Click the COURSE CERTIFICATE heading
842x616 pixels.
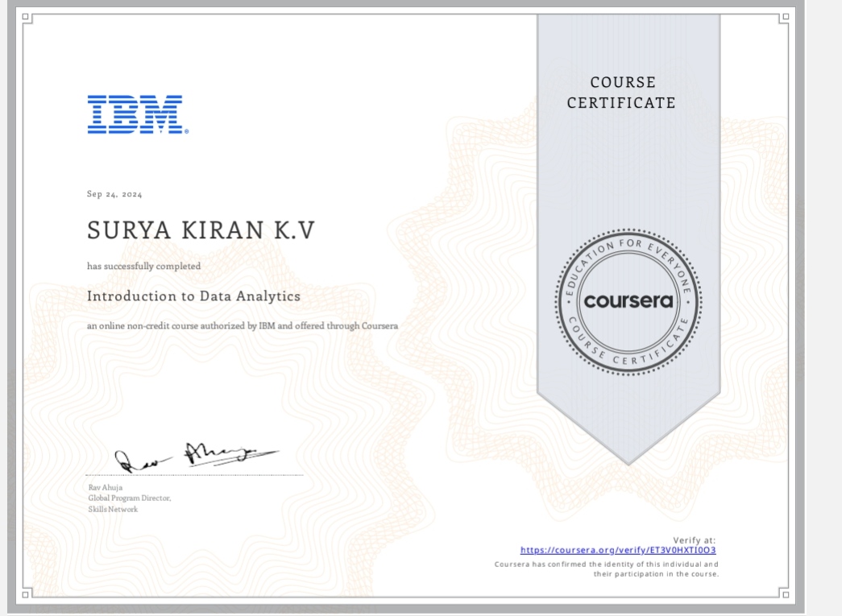621,93
